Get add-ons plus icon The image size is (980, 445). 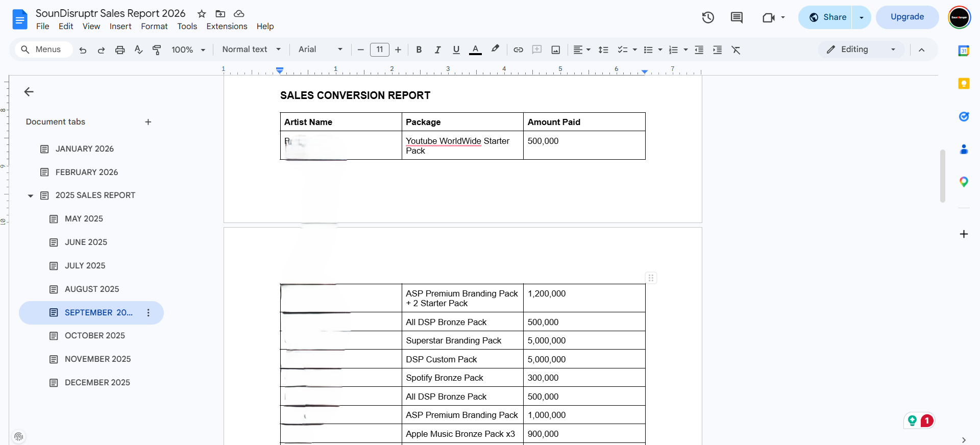click(964, 234)
